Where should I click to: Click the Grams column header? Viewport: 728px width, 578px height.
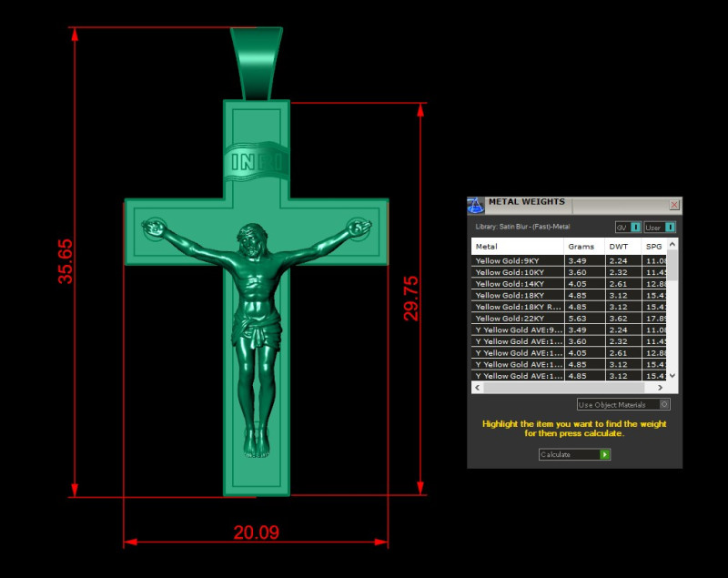click(x=580, y=247)
